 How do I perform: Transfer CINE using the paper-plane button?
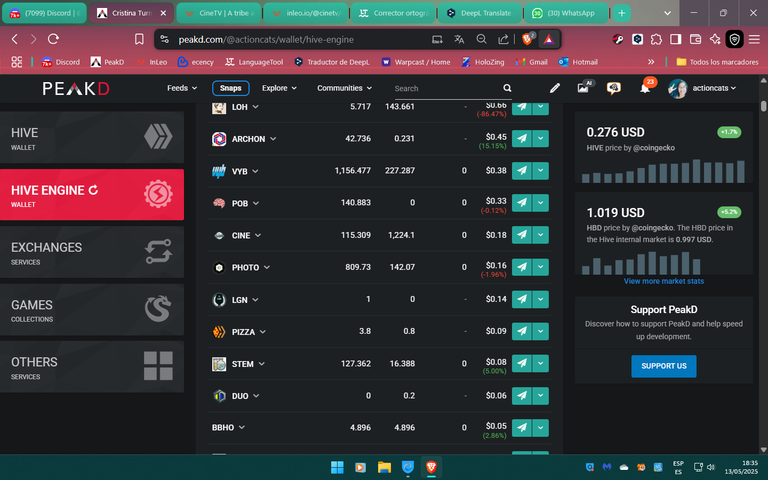pos(522,235)
